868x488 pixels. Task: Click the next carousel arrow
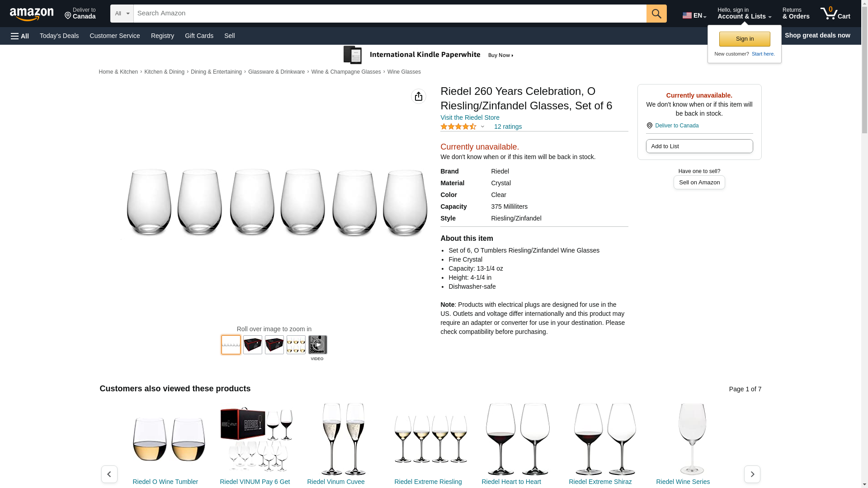click(x=752, y=474)
